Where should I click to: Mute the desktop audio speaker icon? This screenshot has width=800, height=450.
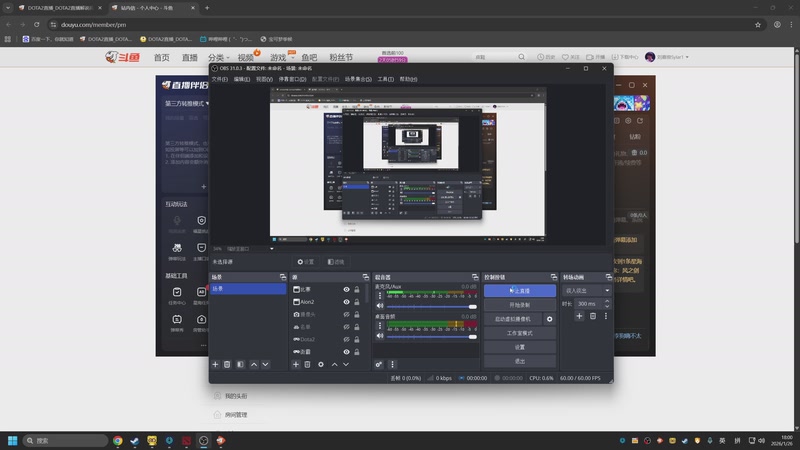tap(380, 336)
